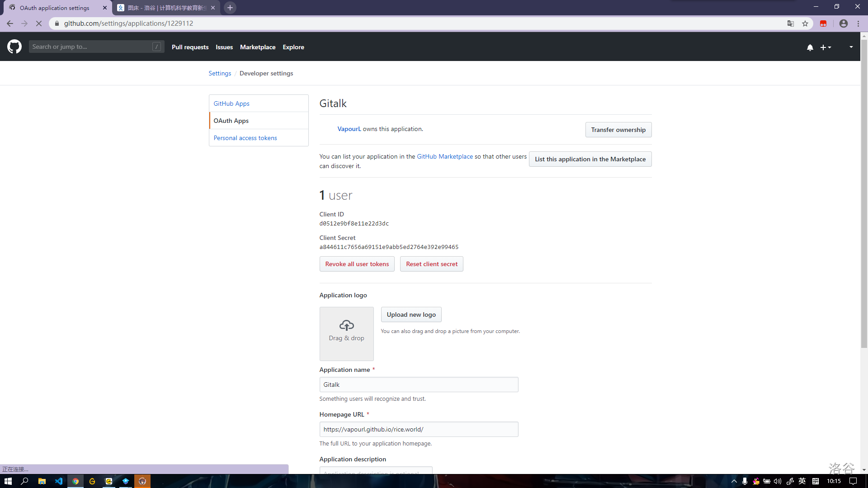Open the notifications bell
The height and width of the screenshot is (488, 868).
[810, 47]
